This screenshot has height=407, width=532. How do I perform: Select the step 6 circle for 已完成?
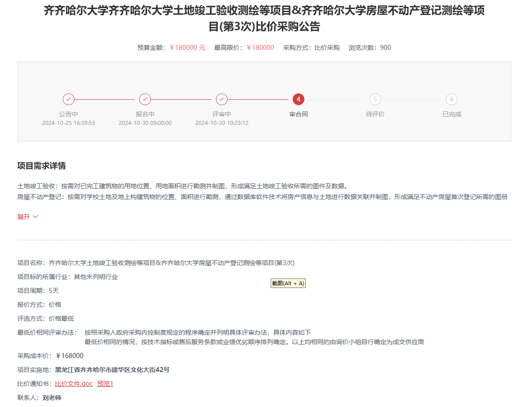click(x=452, y=99)
